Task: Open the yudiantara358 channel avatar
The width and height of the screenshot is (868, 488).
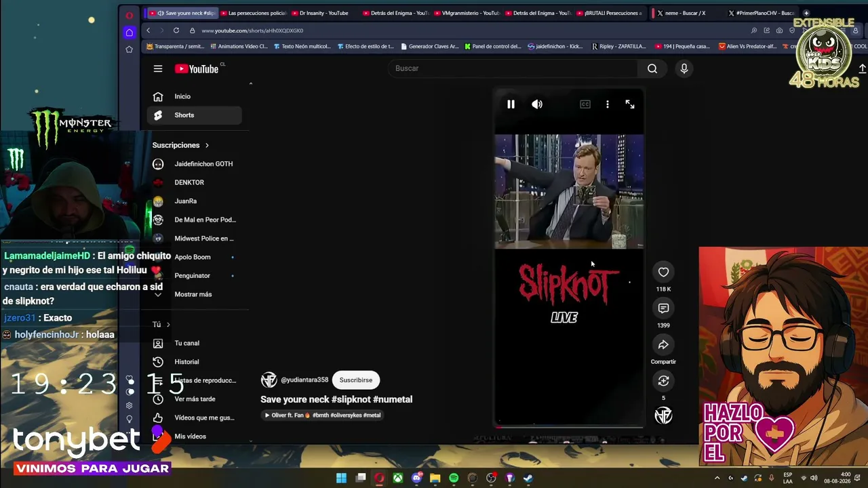Action: click(x=269, y=380)
